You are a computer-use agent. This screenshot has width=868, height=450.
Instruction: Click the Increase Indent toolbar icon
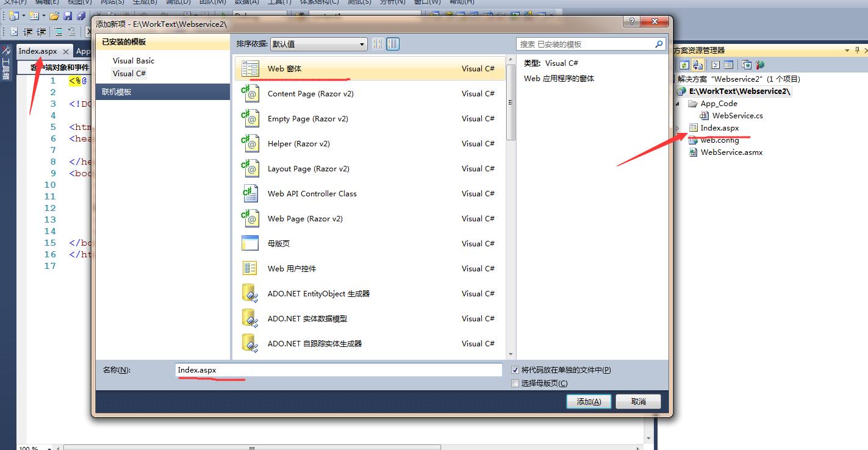41,32
